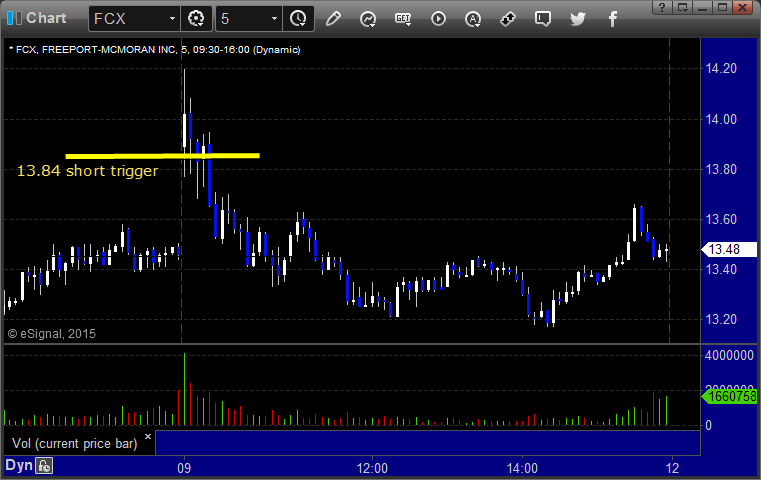The image size is (761, 480).
Task: Click the 13.40 price axis label
Action: pos(721,269)
